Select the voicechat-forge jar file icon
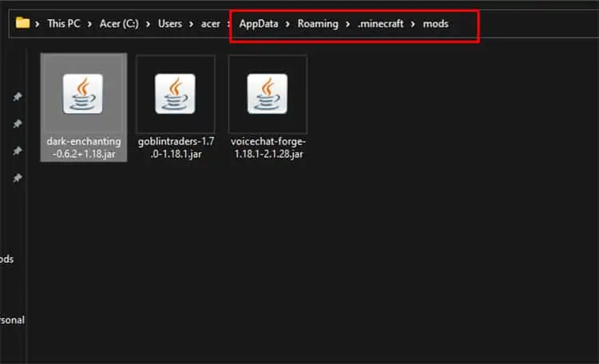Image resolution: width=599 pixels, height=364 pixels. coord(268,94)
